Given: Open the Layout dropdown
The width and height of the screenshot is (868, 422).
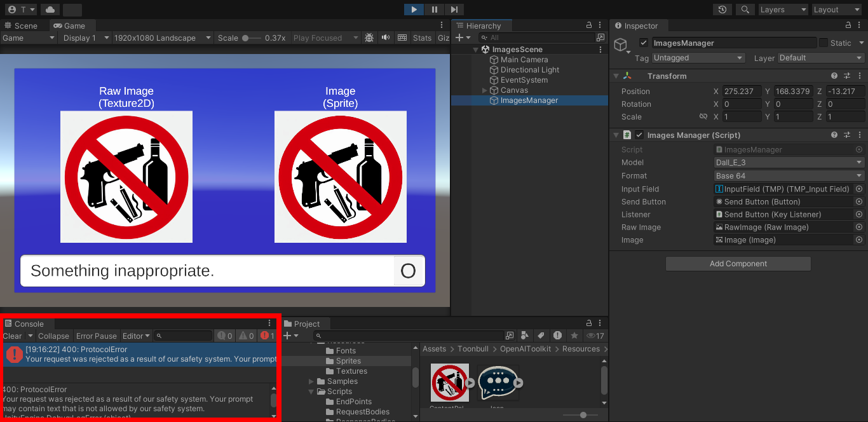Looking at the screenshot, I should pyautogui.click(x=837, y=10).
